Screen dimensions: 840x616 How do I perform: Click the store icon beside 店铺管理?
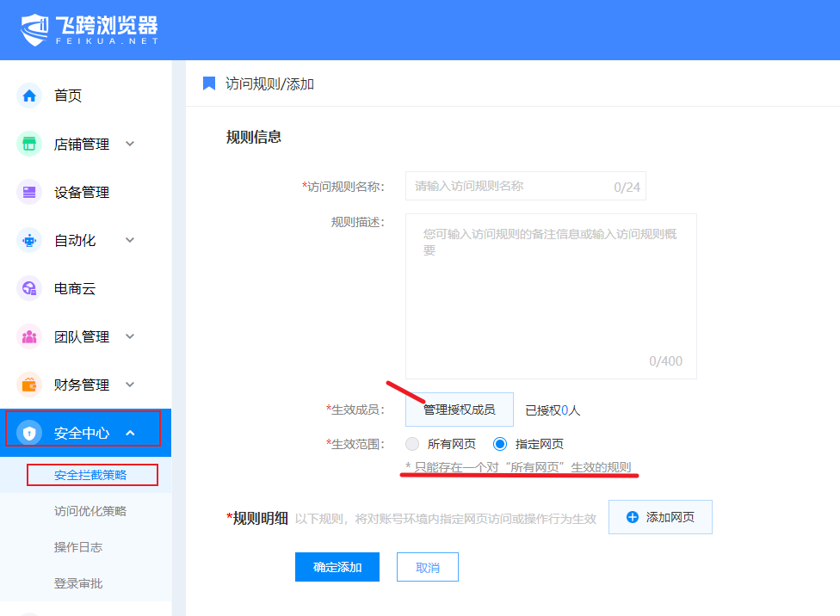tap(29, 144)
